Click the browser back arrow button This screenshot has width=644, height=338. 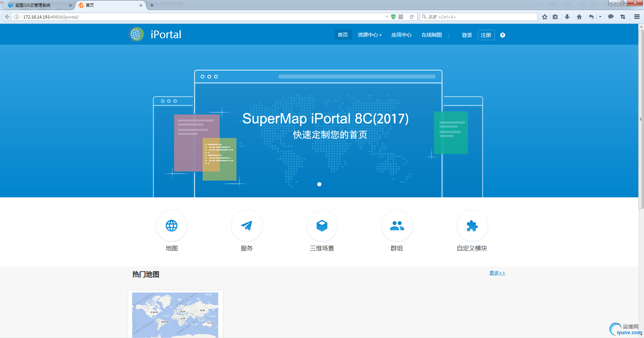click(7, 17)
